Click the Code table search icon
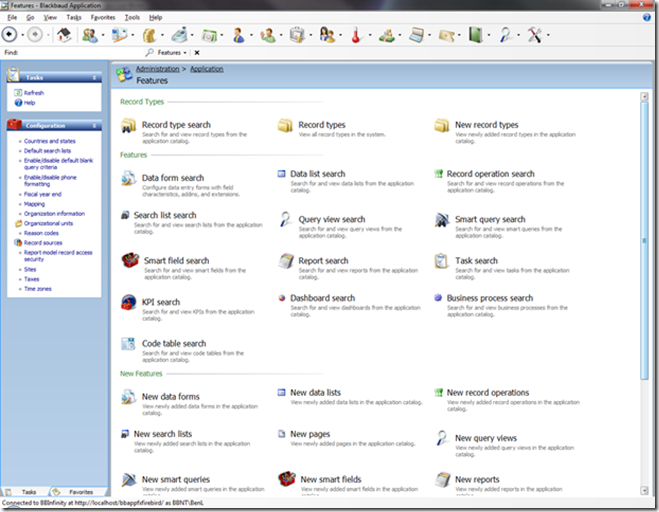 [128, 345]
